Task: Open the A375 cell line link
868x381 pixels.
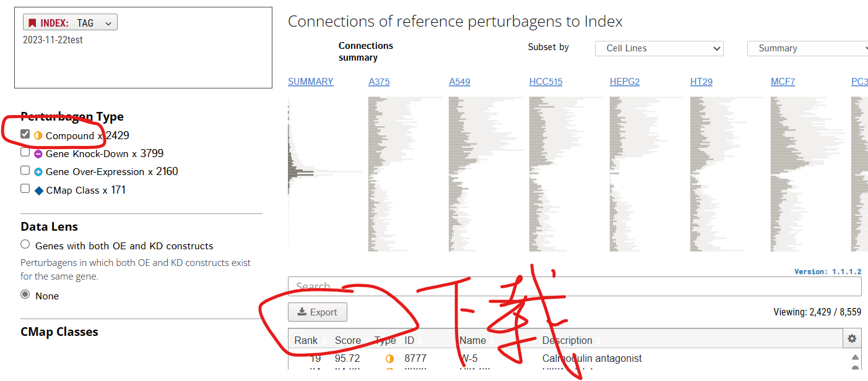Action: [x=379, y=82]
